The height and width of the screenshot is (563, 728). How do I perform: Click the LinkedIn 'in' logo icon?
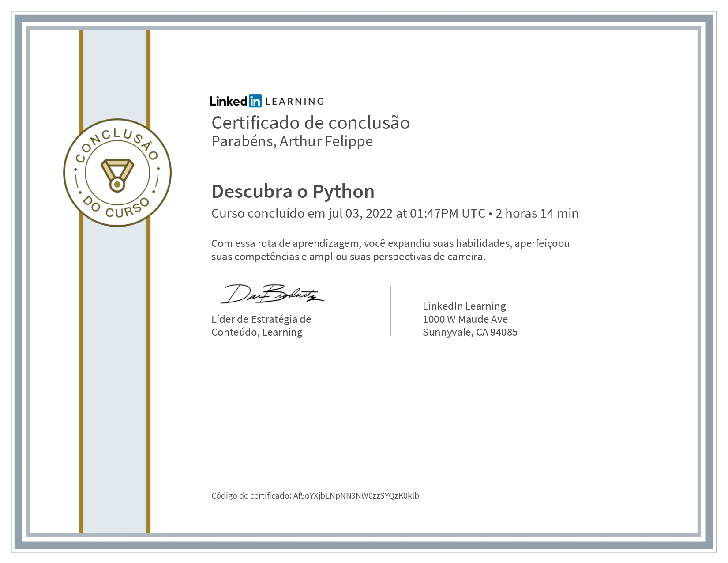click(255, 101)
